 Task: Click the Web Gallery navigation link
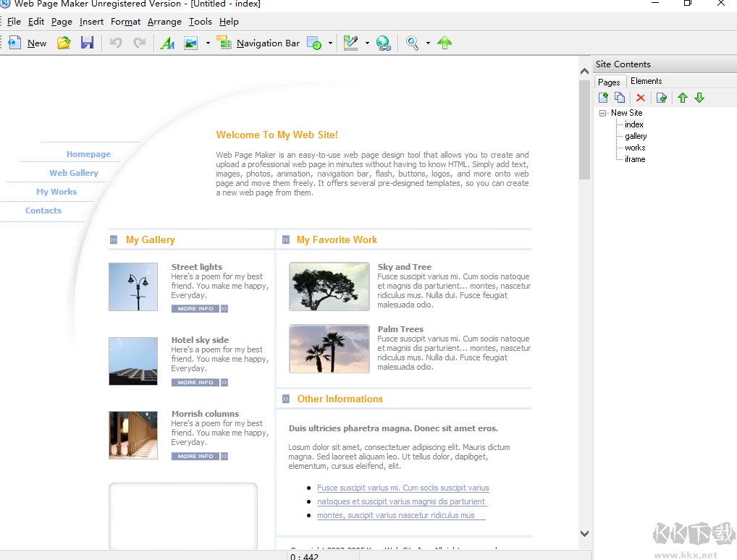pos(74,172)
